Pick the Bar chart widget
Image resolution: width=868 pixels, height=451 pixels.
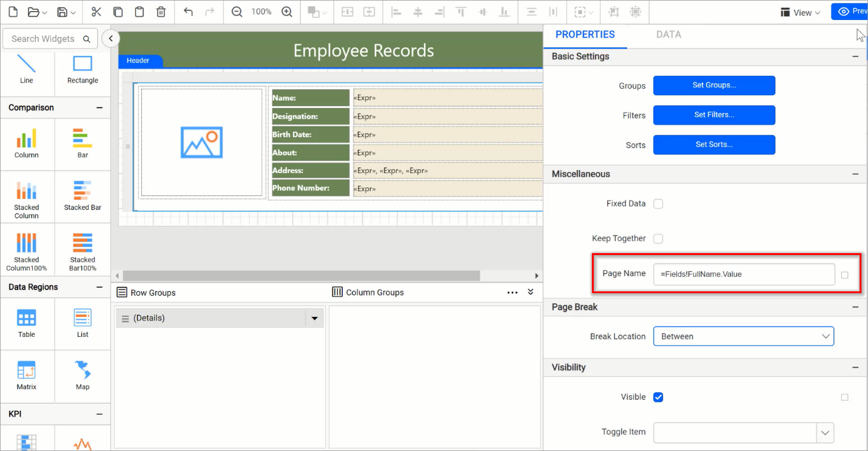(x=82, y=143)
